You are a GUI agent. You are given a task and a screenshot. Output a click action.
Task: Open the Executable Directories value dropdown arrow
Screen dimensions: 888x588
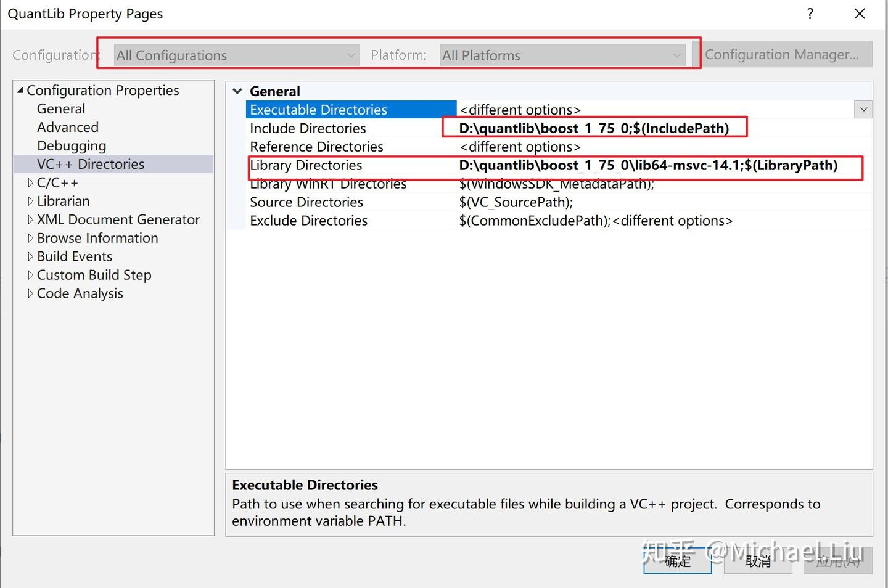pyautogui.click(x=863, y=110)
